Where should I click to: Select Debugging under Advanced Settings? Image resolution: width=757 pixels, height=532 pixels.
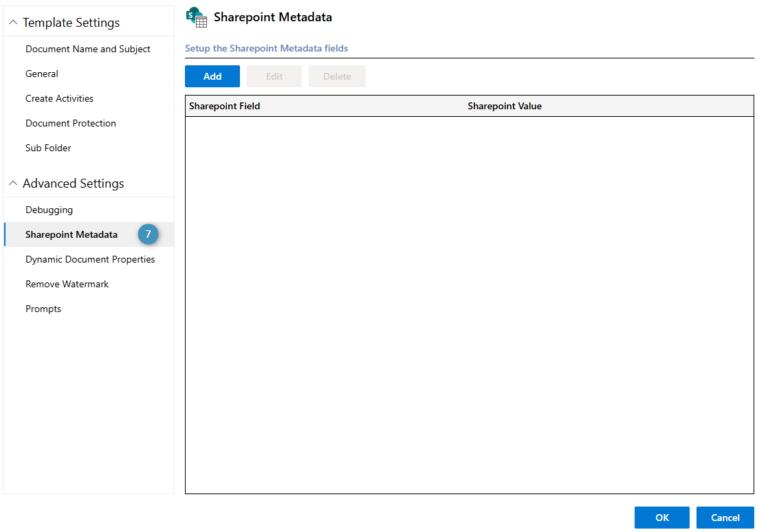[50, 210]
